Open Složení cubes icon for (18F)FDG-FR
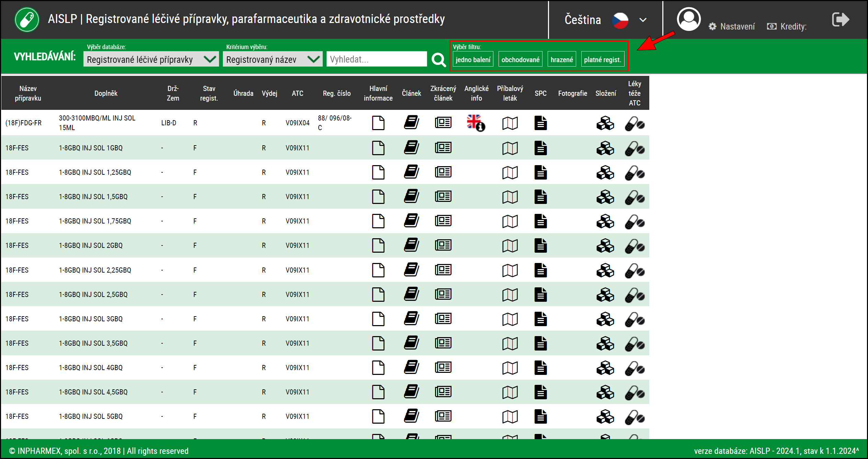Viewport: 868px width, 459px height. click(x=605, y=123)
